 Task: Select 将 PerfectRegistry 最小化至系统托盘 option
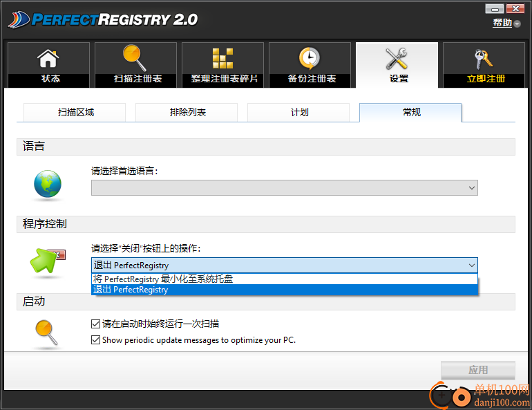tap(285, 279)
